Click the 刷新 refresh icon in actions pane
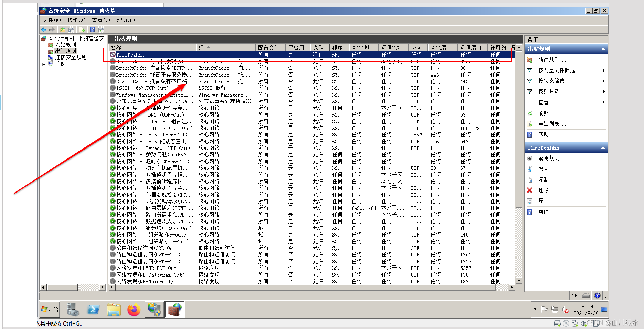The width and height of the screenshot is (644, 329). [x=530, y=113]
